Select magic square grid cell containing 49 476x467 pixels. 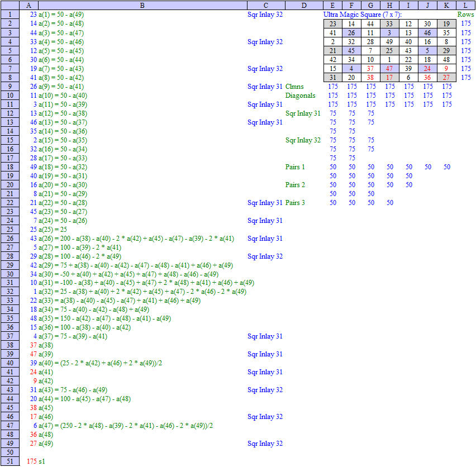389,42
